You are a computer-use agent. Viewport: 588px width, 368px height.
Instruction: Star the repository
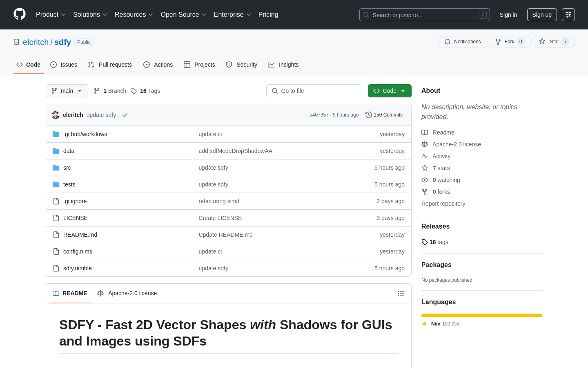coord(554,42)
